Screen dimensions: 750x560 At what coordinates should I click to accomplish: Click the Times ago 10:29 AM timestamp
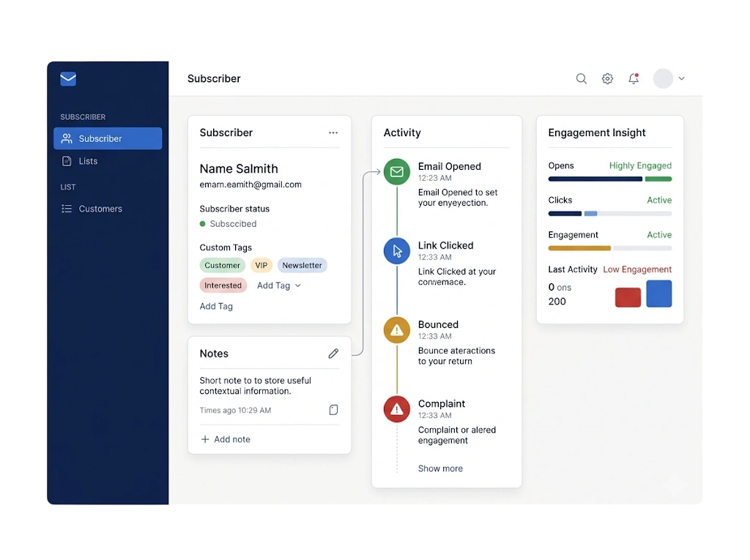point(235,411)
